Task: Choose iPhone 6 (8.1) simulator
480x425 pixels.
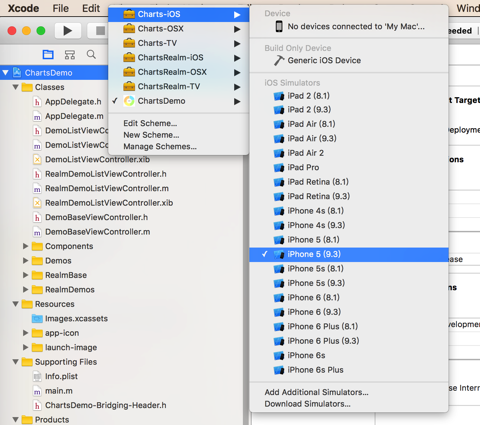Action: (x=349, y=297)
